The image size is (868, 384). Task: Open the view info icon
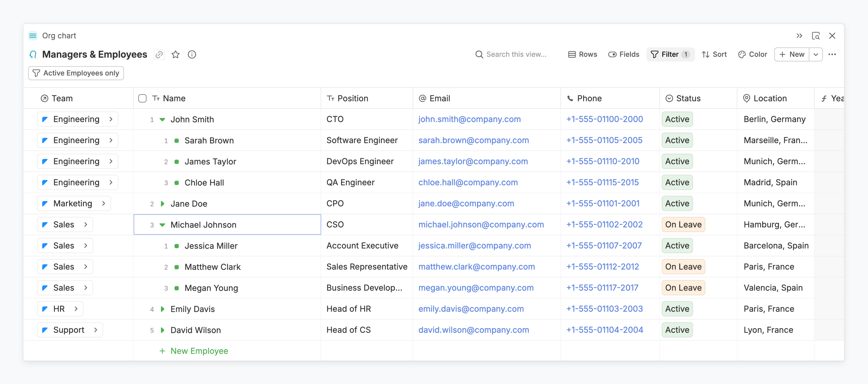click(x=192, y=55)
